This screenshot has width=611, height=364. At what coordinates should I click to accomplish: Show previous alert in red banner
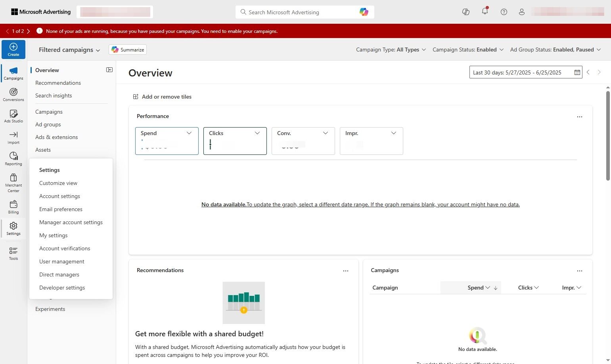coord(8,31)
